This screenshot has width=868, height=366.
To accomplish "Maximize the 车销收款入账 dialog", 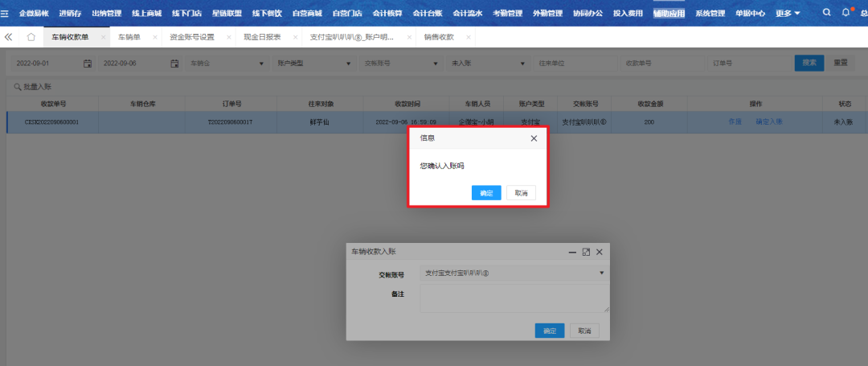I will click(586, 252).
